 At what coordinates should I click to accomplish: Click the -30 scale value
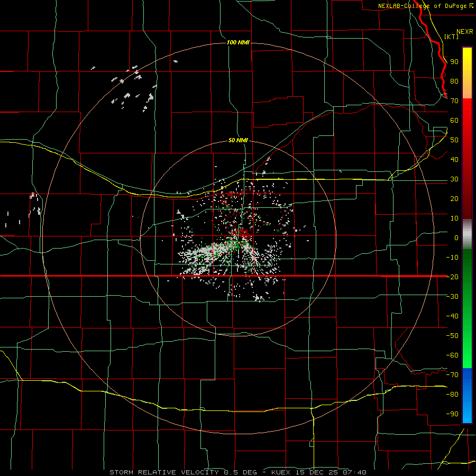[x=452, y=297]
